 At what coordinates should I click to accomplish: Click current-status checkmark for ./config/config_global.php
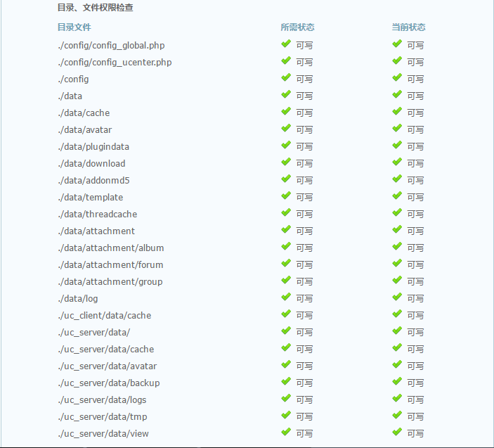click(397, 44)
